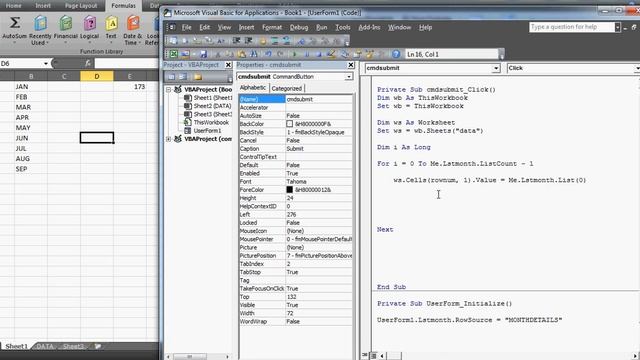Expand the second VBAProject tree node
This screenshot has width=640, height=360.
[168, 139]
